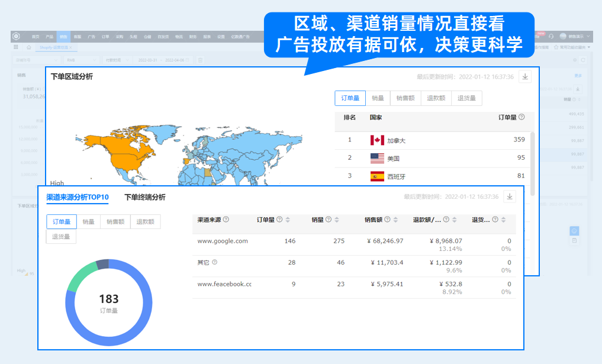Screen dimensions: 602x364
Task: Click the region ranking table scrollbar
Action: point(532,163)
